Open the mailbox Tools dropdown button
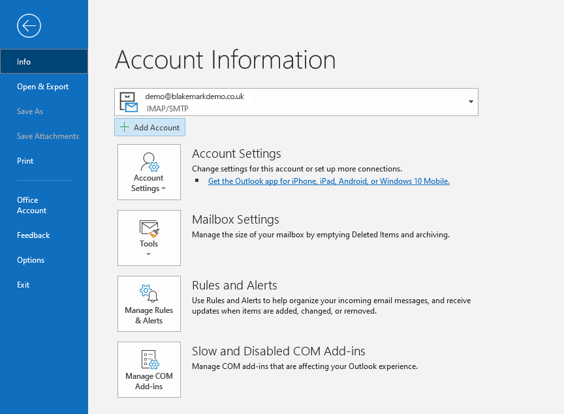Screen dimensions: 564x414 [x=149, y=238]
